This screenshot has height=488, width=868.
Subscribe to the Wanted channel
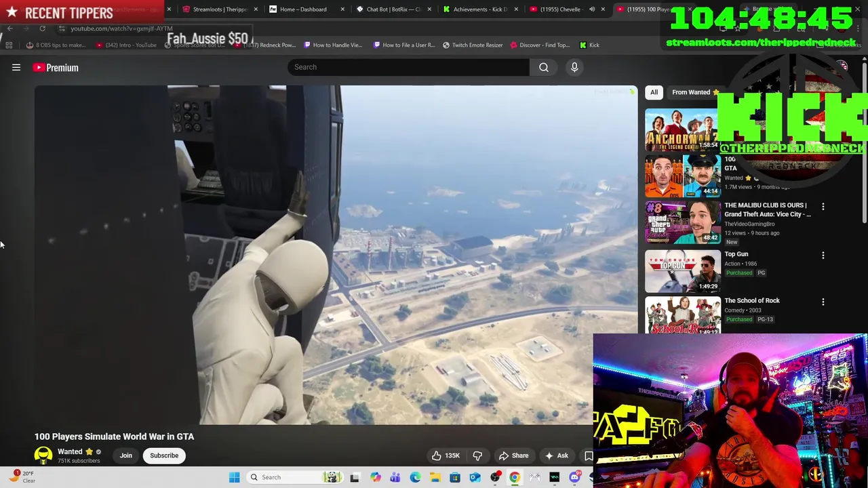coord(164,455)
